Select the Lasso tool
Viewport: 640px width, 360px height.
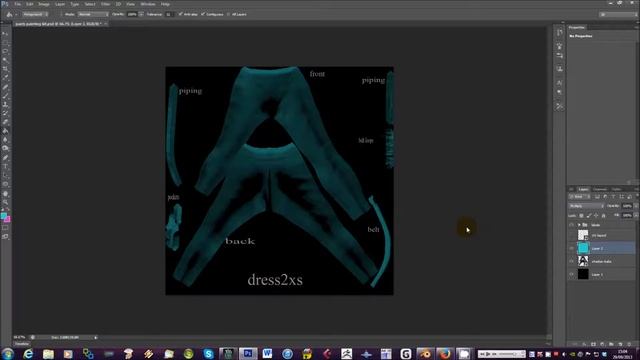5,52
